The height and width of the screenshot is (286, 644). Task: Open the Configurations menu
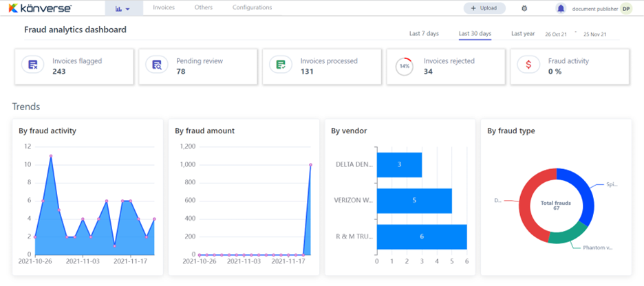tap(252, 8)
